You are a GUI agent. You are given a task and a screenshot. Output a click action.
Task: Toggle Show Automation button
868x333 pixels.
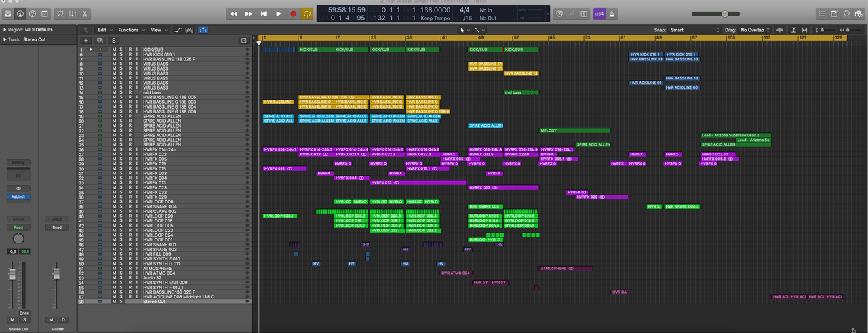(178, 30)
